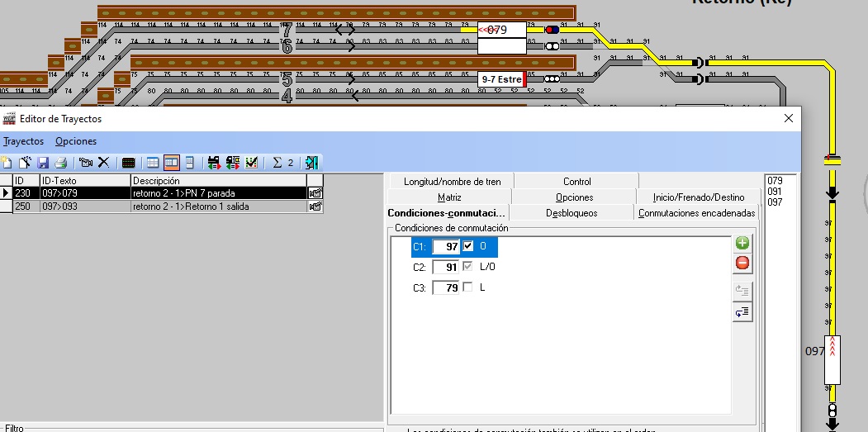Click the 097 block on the yellow vertical track
This screenshot has width=868, height=432.
[x=832, y=360]
